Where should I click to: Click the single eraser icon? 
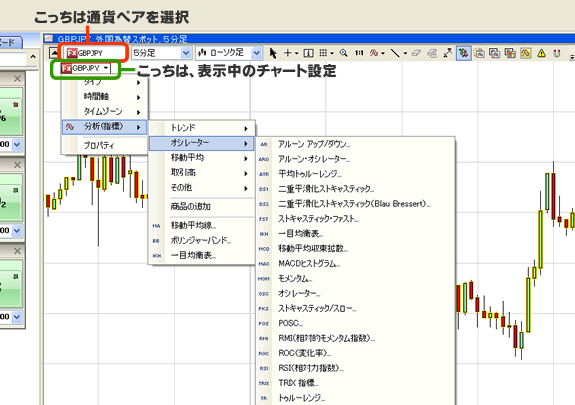tap(416, 53)
